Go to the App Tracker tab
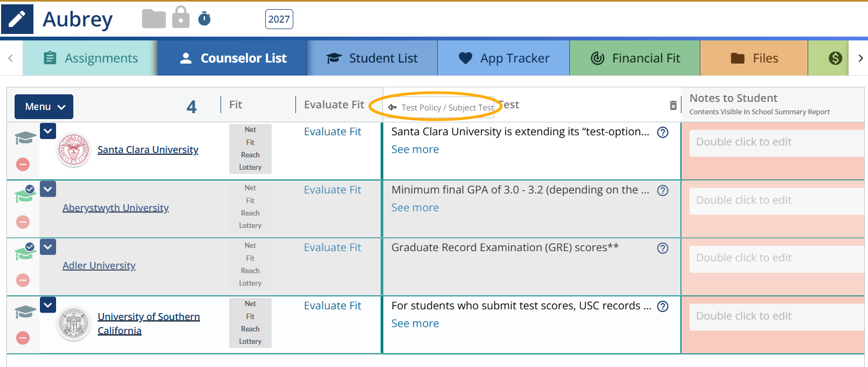868x367 pixels. point(504,58)
